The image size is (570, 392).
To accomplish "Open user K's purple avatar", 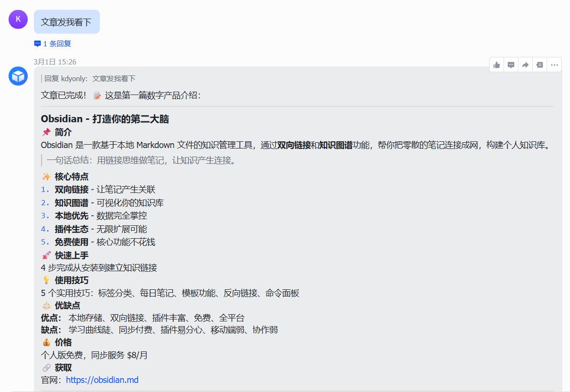I will click(18, 19).
